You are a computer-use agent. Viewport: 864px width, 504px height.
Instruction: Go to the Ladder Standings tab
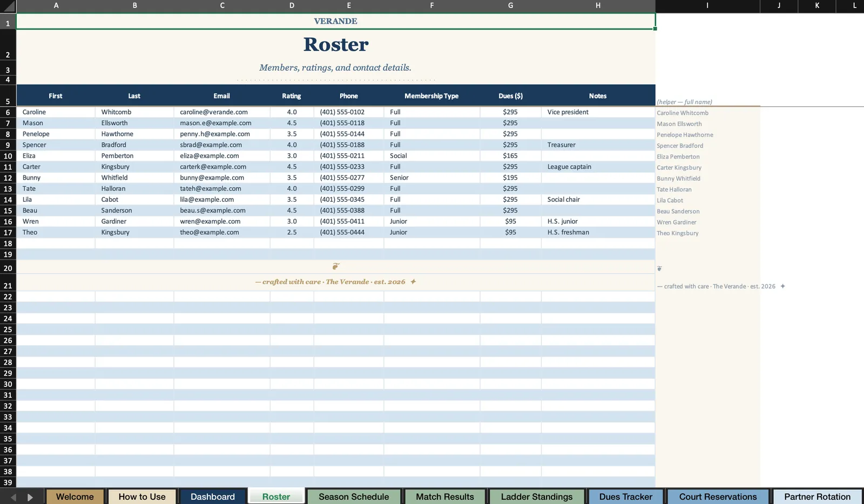537,497
